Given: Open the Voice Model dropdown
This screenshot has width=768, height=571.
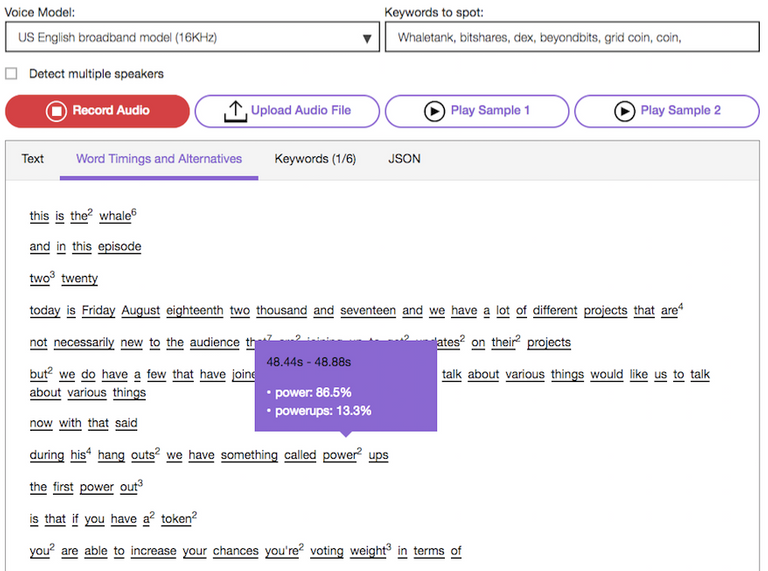Looking at the screenshot, I should (192, 37).
